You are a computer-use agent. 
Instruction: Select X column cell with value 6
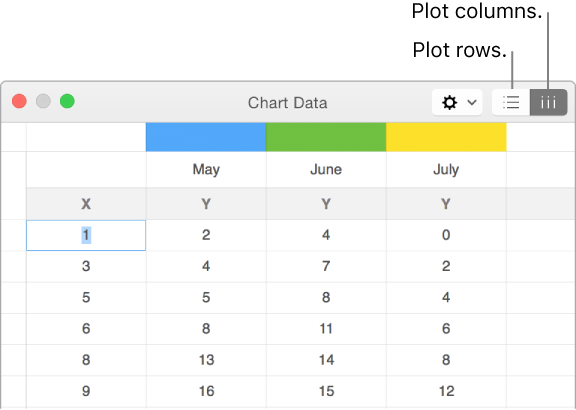pyautogui.click(x=86, y=329)
